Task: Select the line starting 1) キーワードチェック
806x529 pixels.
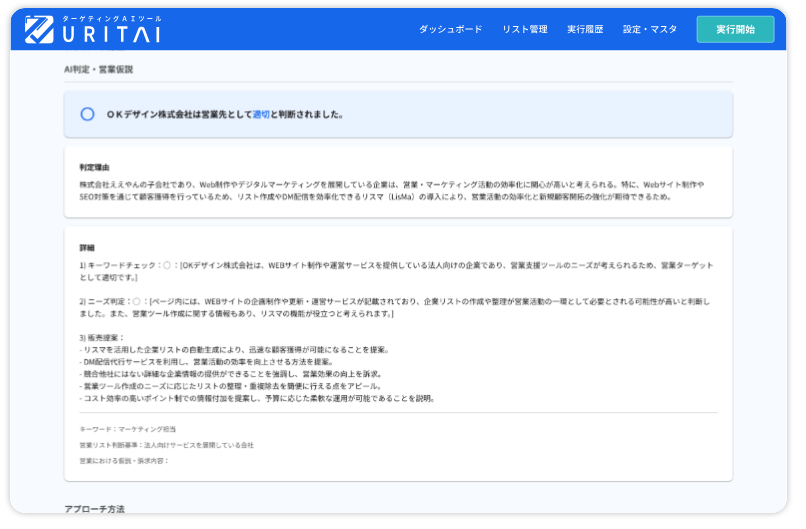Action: click(396, 271)
